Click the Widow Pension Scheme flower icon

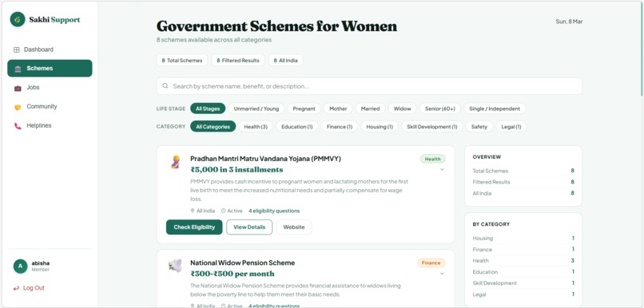[175, 266]
